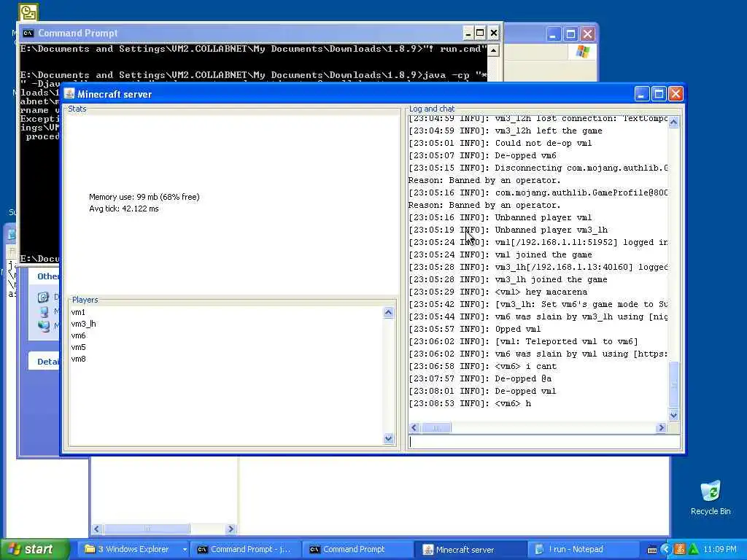Screen dimensions: 747x560
Task: Click background Explorer window horizontal scrollbar thumb
Action: tap(147, 529)
